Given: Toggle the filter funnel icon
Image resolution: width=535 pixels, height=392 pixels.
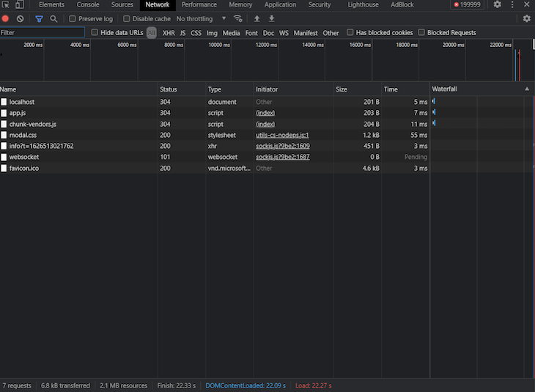Looking at the screenshot, I should [40, 19].
